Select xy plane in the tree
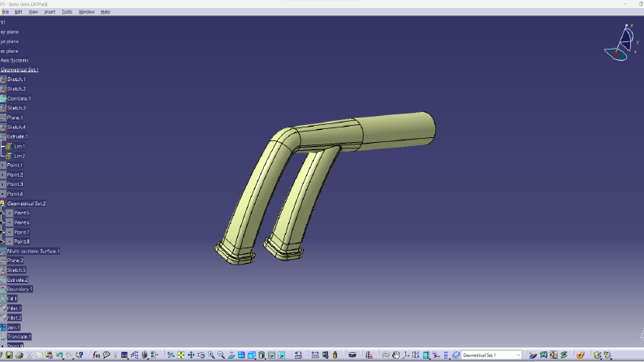 coord(10,32)
